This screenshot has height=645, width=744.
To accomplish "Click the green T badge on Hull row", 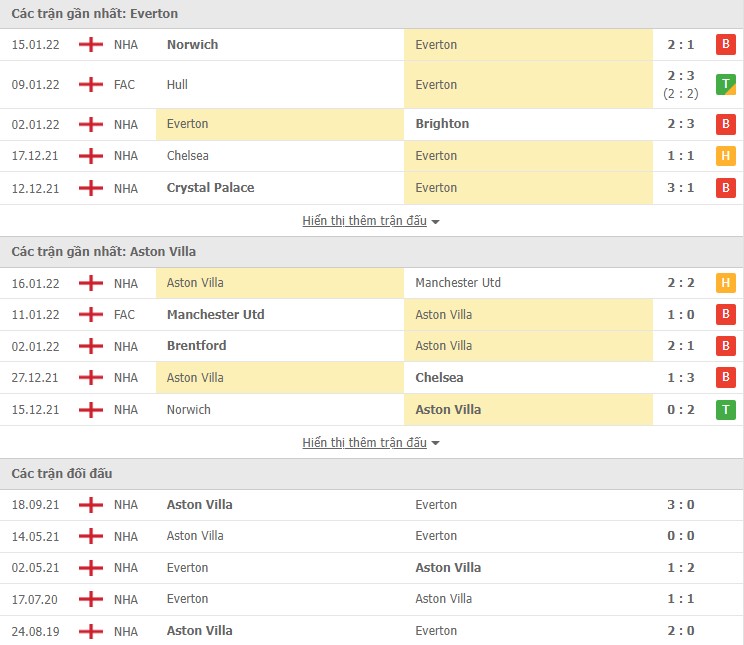I will point(725,85).
